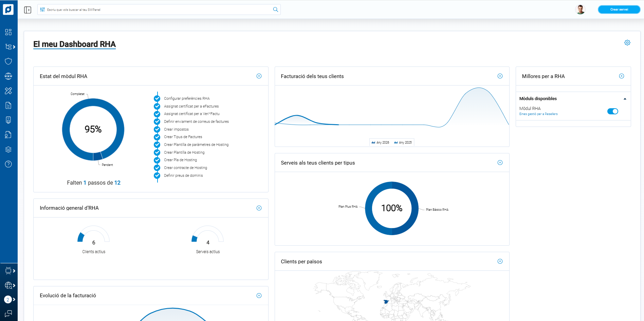Screen dimensions: 644x321
Task: Click the SWPanel search input field
Action: pyautogui.click(x=156, y=10)
